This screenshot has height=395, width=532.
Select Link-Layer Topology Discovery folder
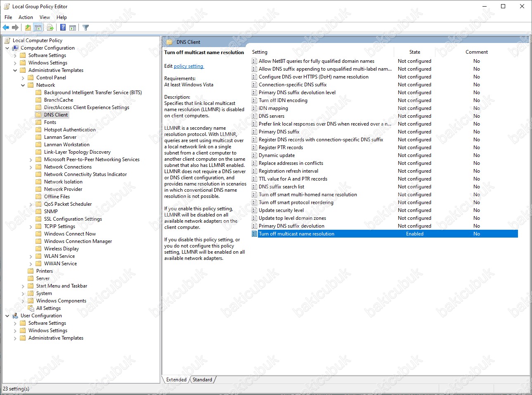pyautogui.click(x=77, y=152)
